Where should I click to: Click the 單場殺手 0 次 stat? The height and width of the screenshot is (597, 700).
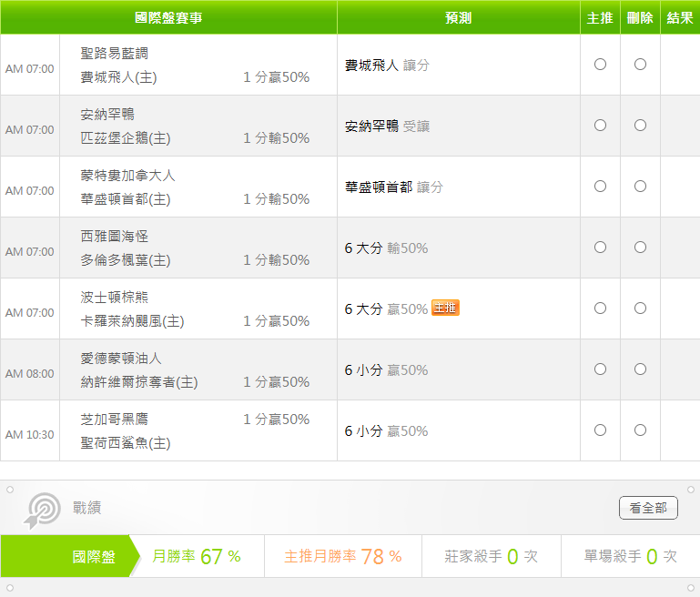pyautogui.click(x=630, y=556)
